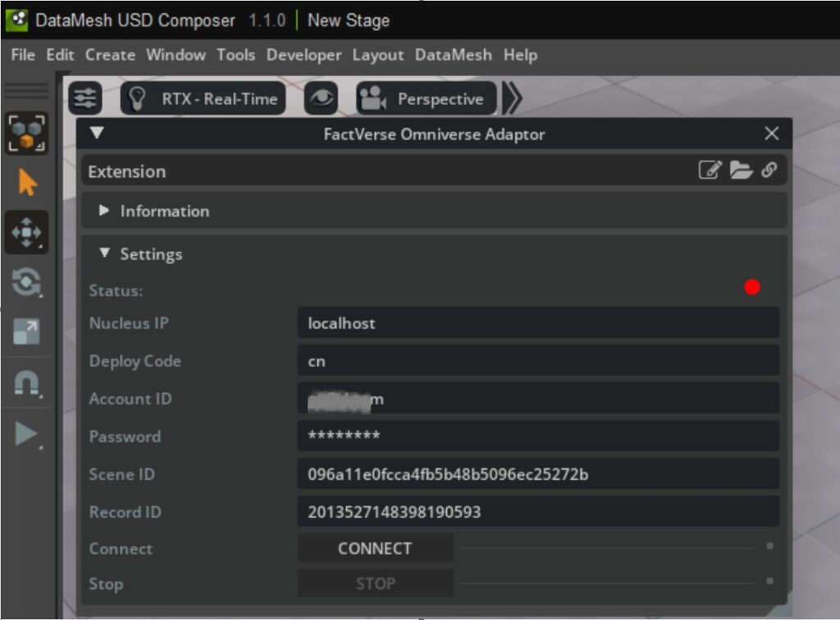Click the extension link chain icon

[x=769, y=171]
